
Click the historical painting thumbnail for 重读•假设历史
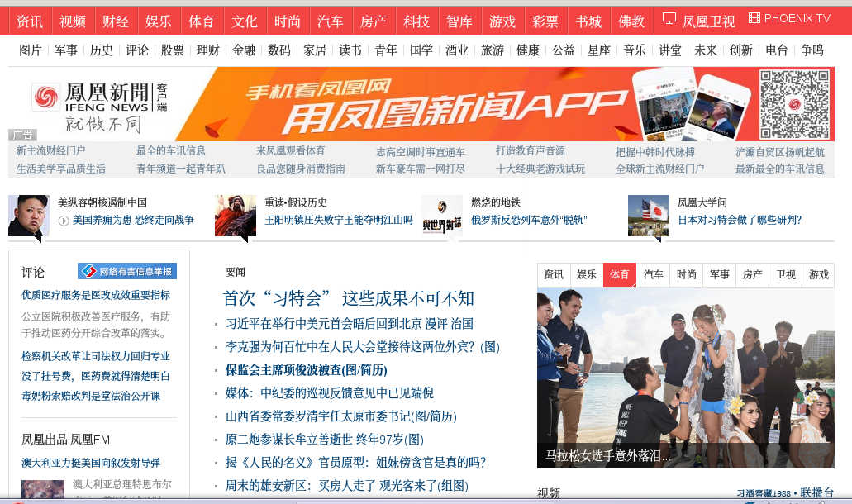coord(236,216)
